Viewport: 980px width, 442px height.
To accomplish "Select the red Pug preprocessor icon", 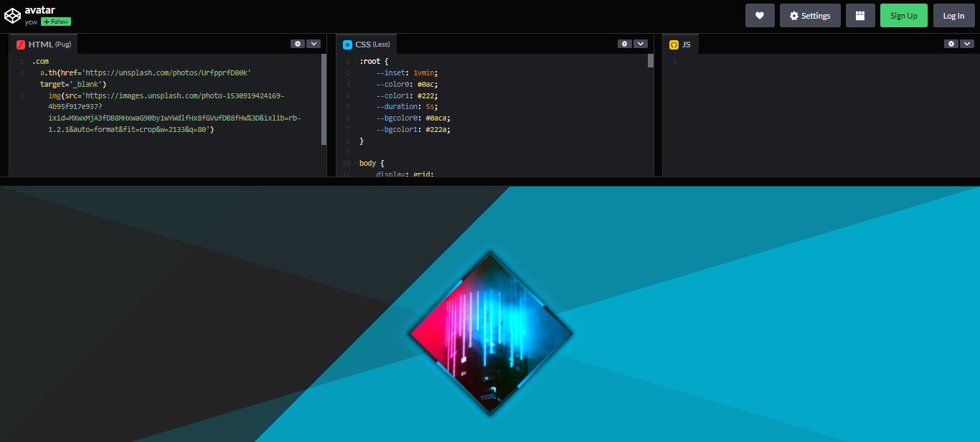I will click(20, 44).
